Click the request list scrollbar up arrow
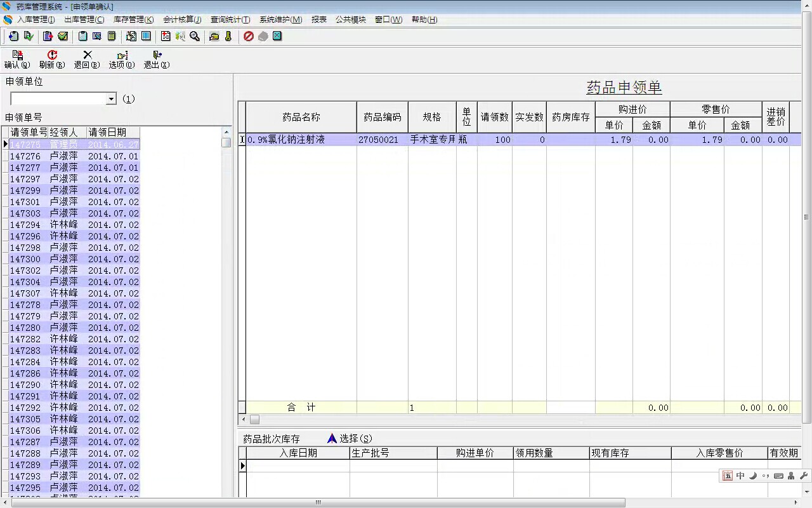 coord(226,132)
